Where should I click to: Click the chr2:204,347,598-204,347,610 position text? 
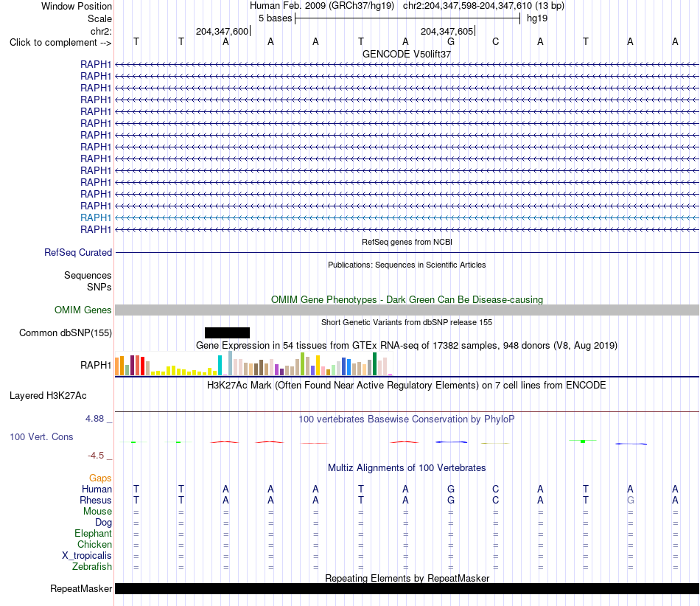[x=483, y=6]
